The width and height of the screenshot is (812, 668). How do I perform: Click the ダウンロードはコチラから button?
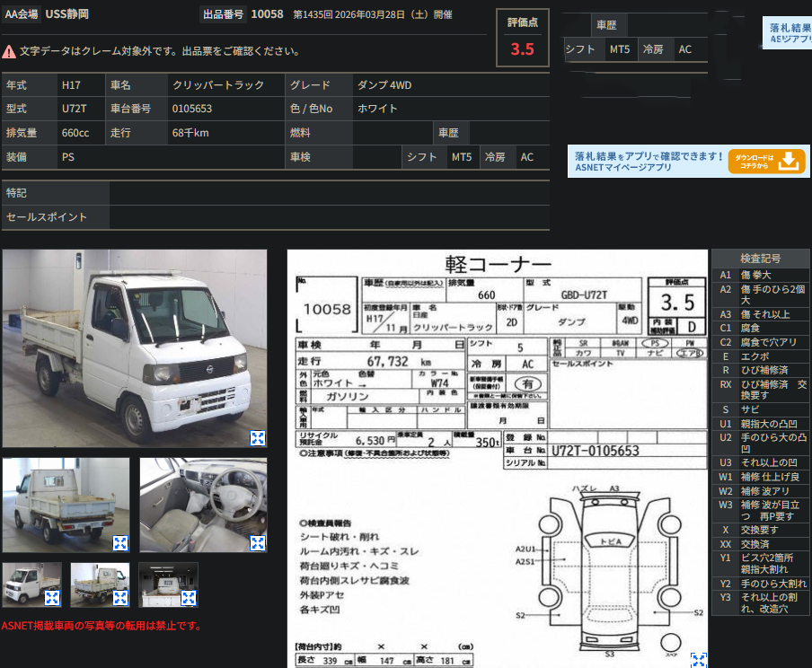pyautogui.click(x=766, y=161)
